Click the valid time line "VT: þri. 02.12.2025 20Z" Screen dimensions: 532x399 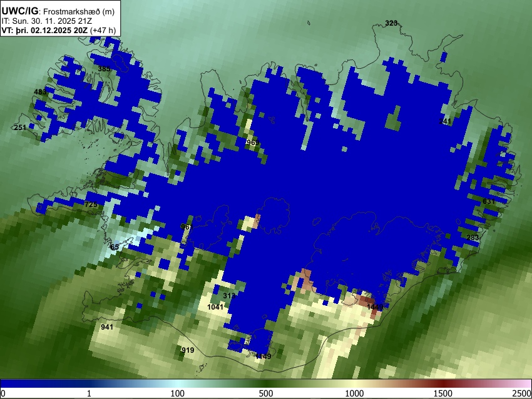point(44,30)
